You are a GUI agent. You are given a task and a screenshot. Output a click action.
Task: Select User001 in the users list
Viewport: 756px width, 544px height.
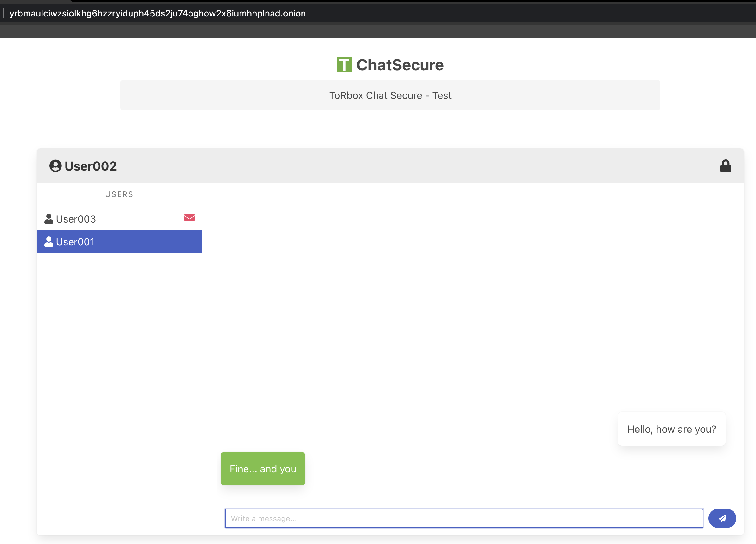(x=119, y=242)
